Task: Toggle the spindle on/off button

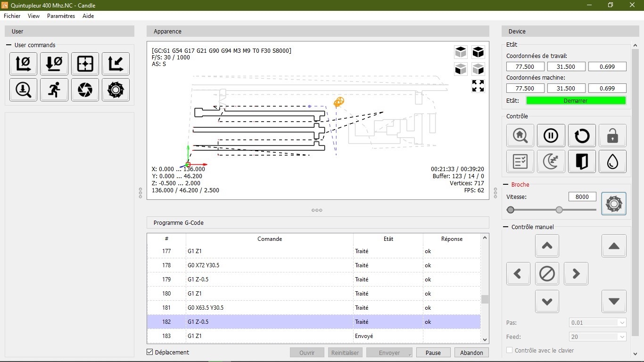Action: click(x=613, y=204)
